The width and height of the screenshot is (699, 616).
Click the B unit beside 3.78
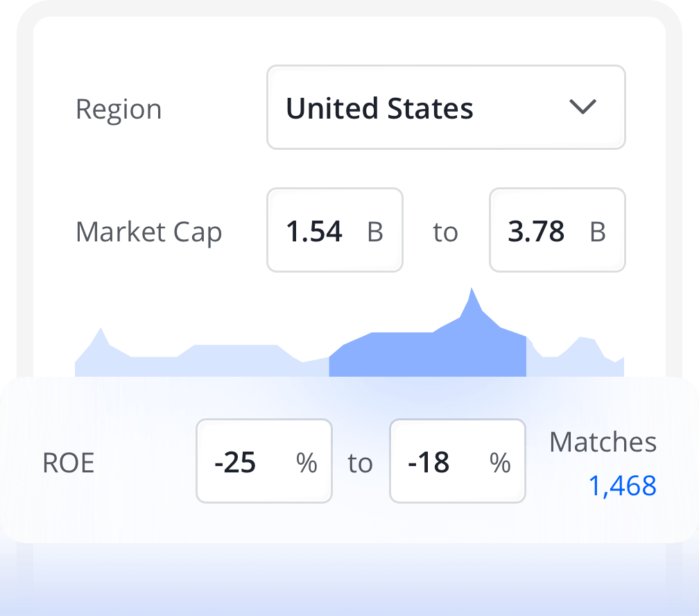(x=598, y=232)
